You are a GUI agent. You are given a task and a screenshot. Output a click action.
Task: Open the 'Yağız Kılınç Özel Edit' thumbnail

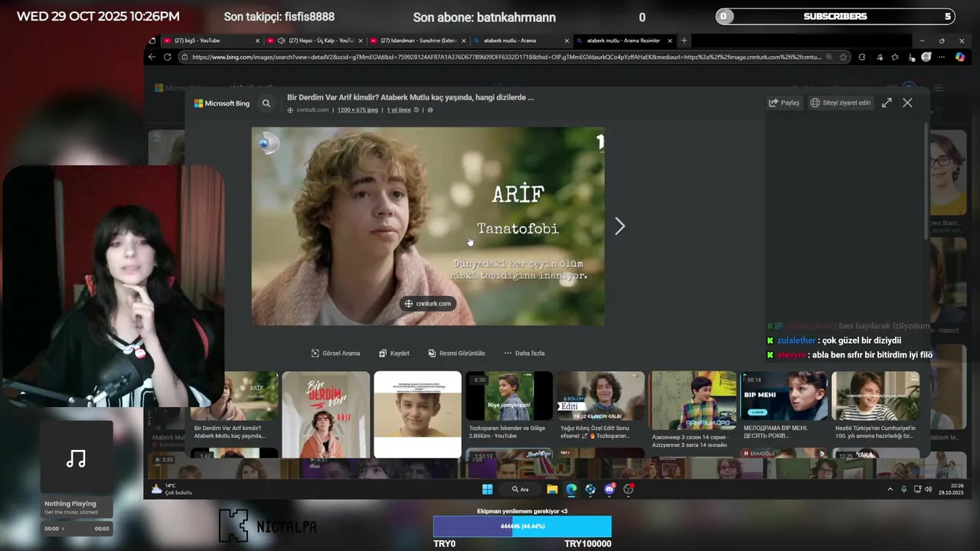[601, 406]
